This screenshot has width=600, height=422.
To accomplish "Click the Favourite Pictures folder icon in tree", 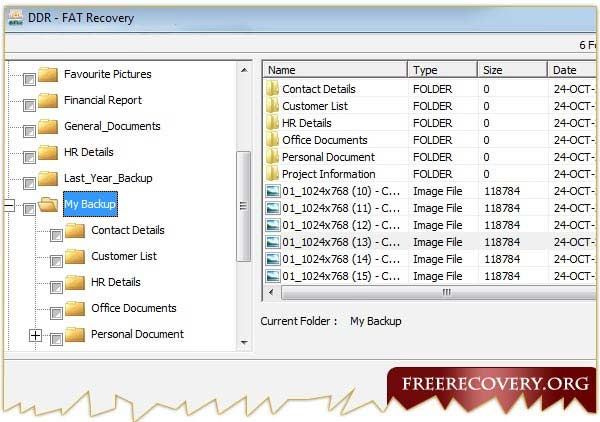I will coord(48,75).
